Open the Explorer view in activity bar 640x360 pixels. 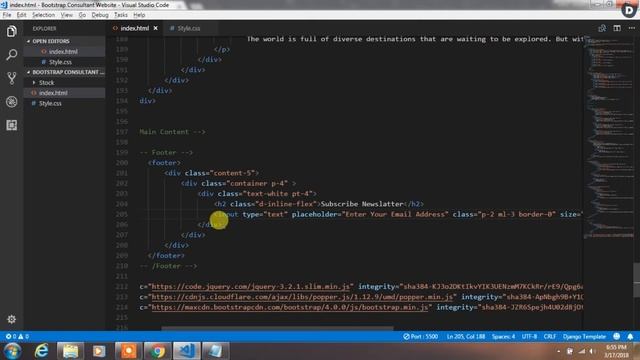pyautogui.click(x=11, y=31)
